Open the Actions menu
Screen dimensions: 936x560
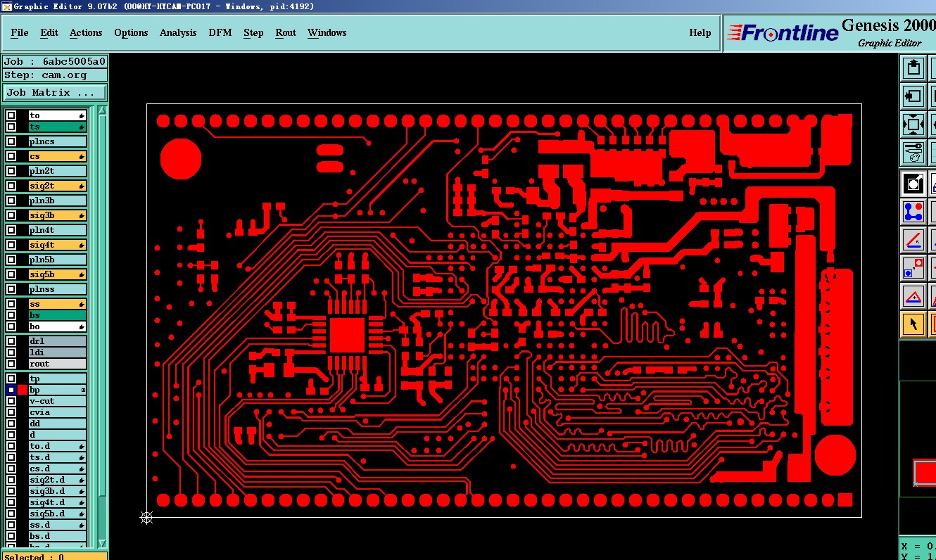(x=86, y=33)
